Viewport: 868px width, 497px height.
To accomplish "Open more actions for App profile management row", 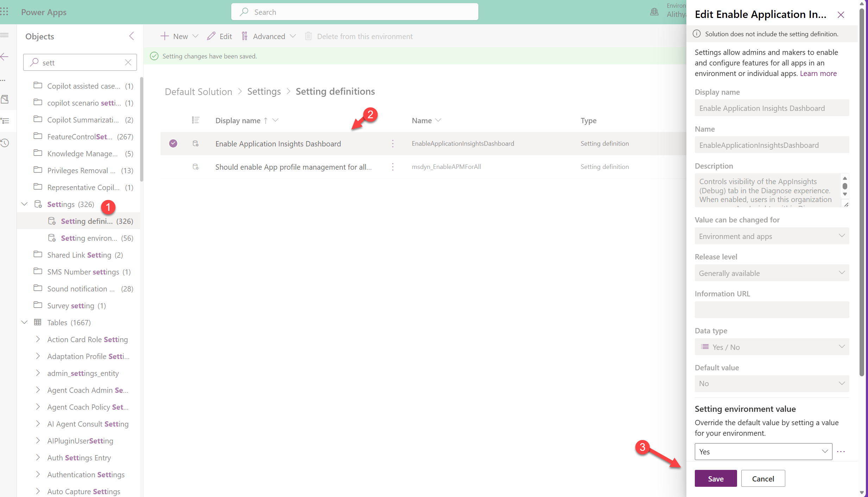I will (x=393, y=166).
